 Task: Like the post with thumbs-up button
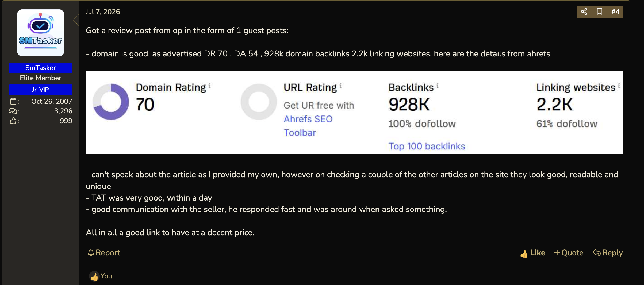coord(533,253)
